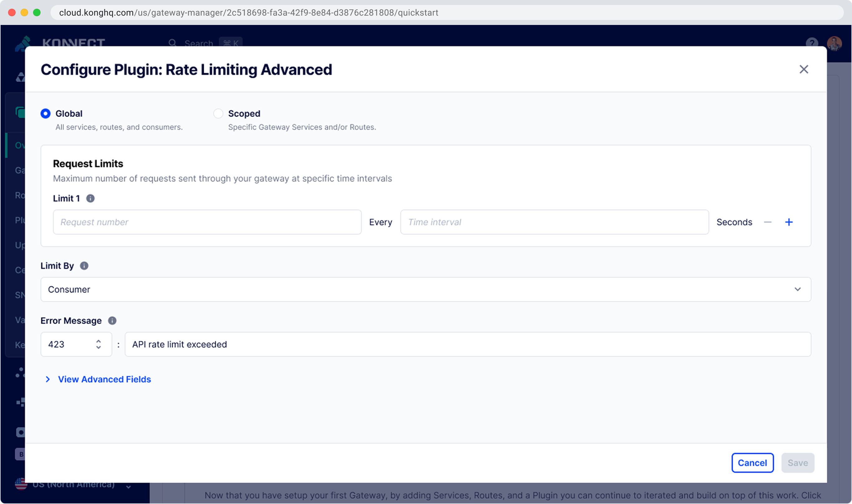
Task: Remove the limit with the minus icon
Action: click(767, 222)
